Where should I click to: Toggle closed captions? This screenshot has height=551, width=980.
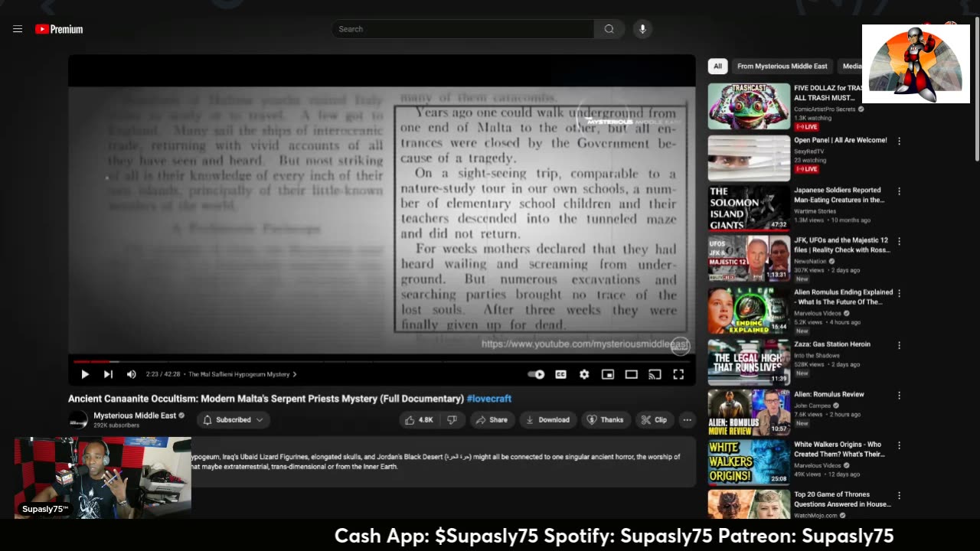(560, 374)
